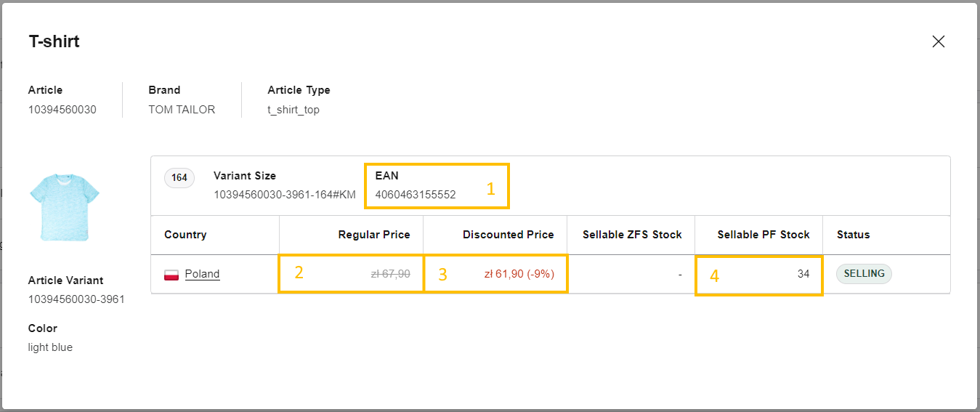
Task: Click the Regular Price column header
Action: (373, 235)
